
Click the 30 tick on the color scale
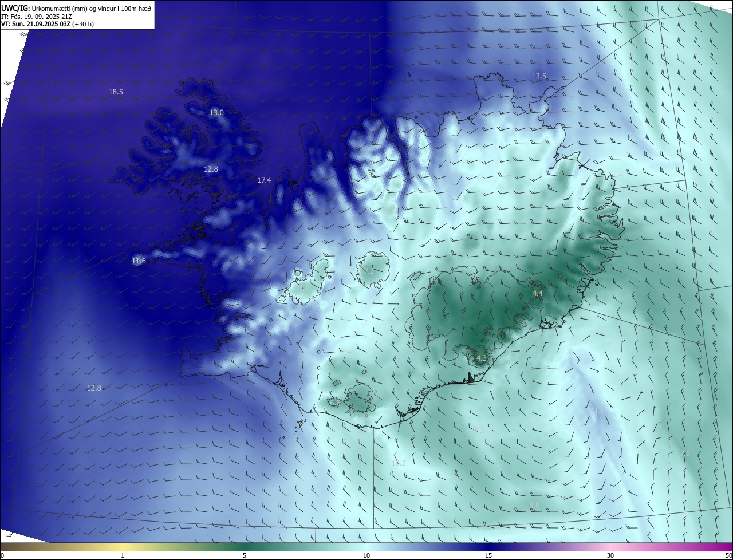[x=610, y=555]
